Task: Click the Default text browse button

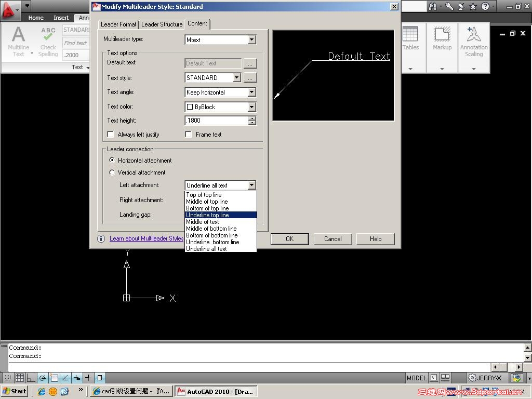Action: pos(250,63)
